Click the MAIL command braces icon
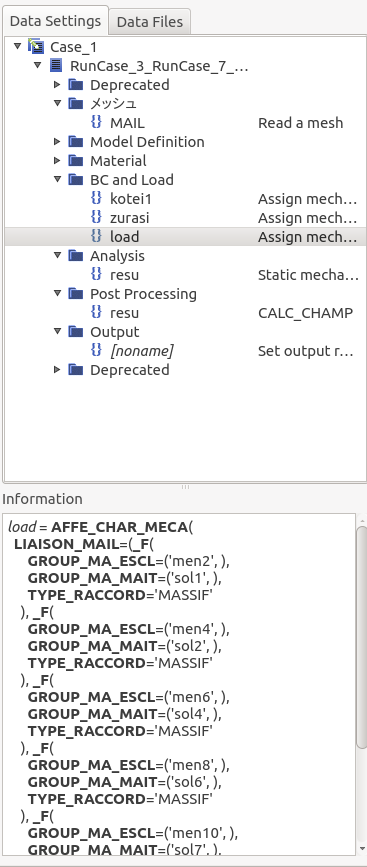This screenshot has height=867, width=367. (x=96, y=123)
